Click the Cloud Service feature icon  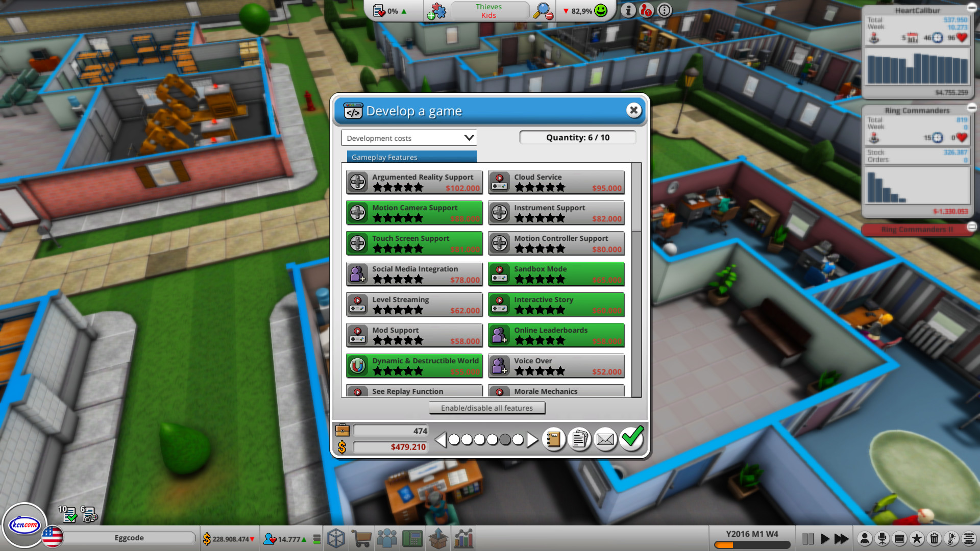click(501, 182)
